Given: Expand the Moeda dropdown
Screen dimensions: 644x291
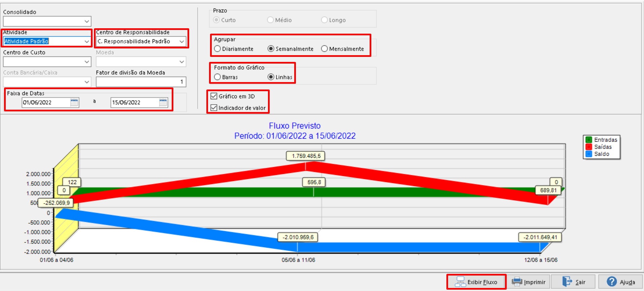Looking at the screenshot, I should tap(182, 62).
